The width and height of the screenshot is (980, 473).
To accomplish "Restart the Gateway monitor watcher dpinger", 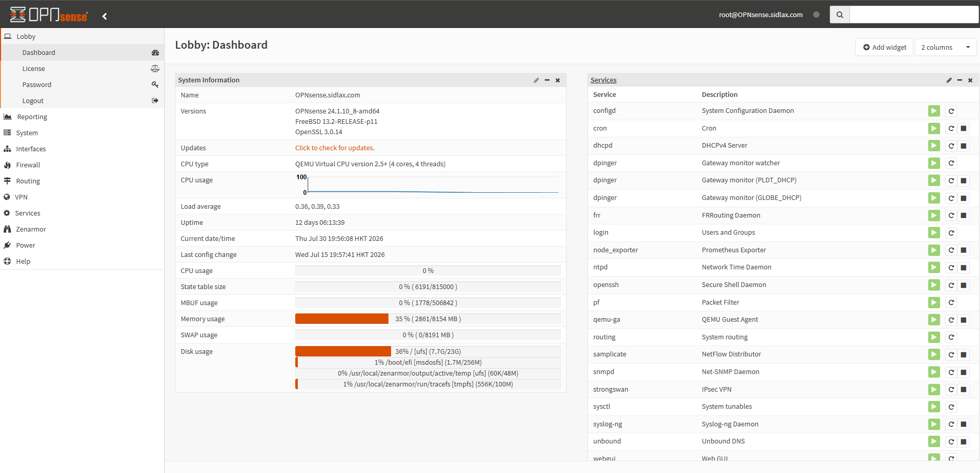I will [x=951, y=163].
